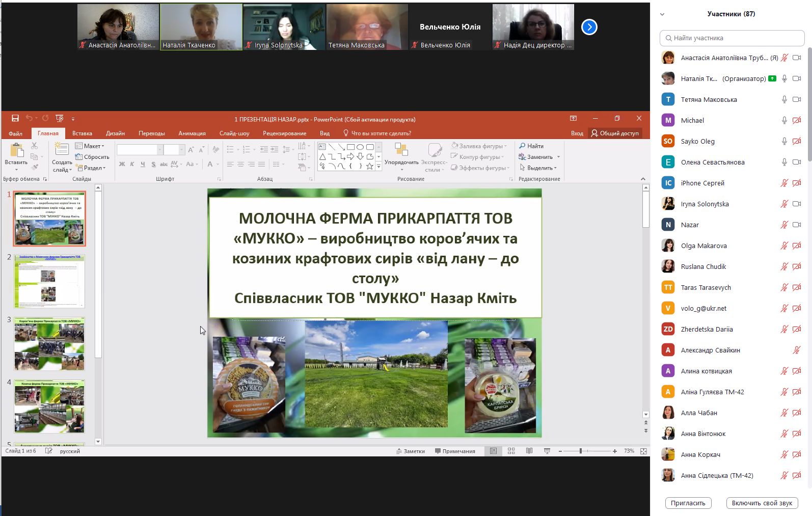Start the slideshow from the status bar icon
This screenshot has height=516, width=812.
(x=547, y=451)
